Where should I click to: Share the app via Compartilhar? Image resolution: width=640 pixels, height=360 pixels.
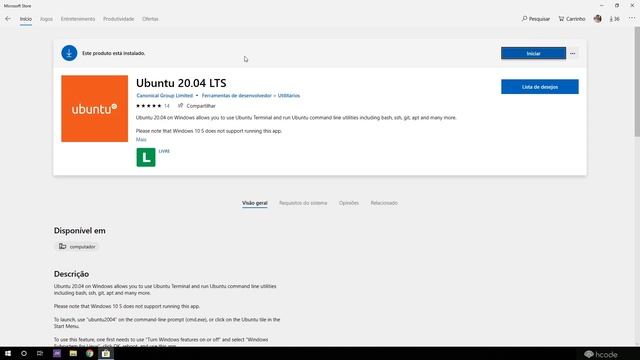(x=196, y=106)
